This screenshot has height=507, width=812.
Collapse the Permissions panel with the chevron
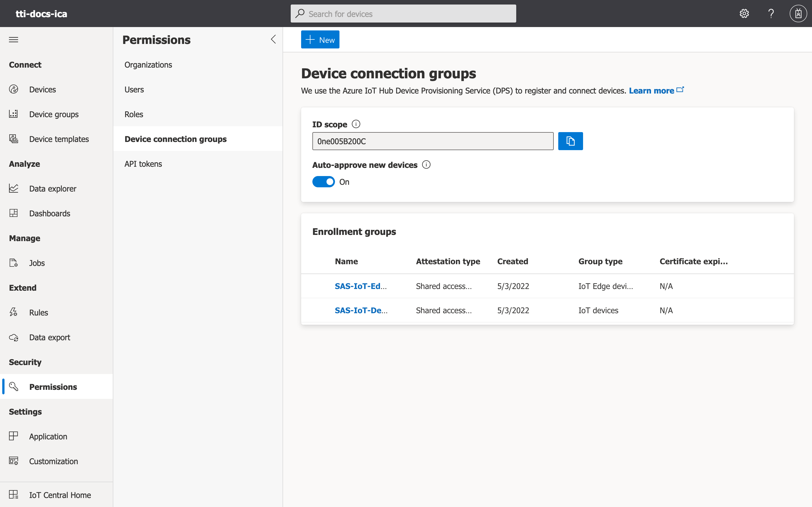click(x=273, y=39)
